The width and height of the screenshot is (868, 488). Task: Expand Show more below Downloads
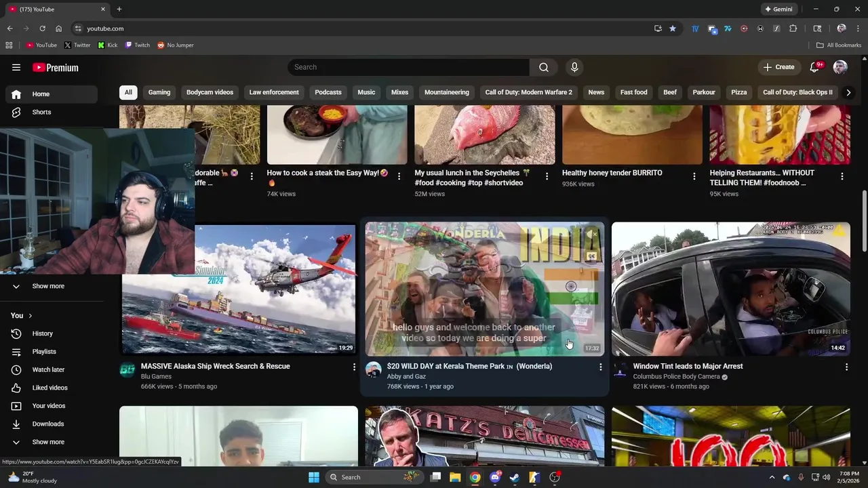48,442
